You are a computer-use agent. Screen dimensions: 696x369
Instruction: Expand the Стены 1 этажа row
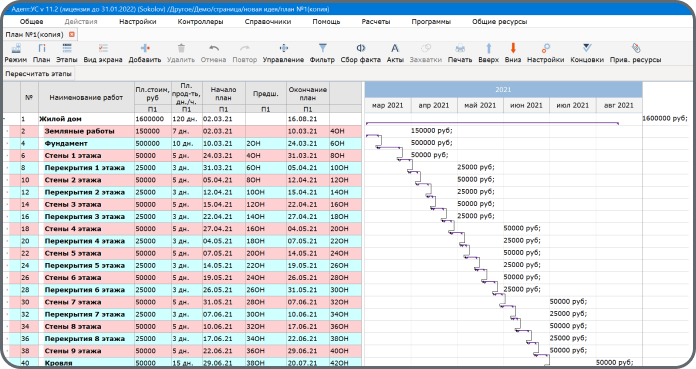point(7,156)
